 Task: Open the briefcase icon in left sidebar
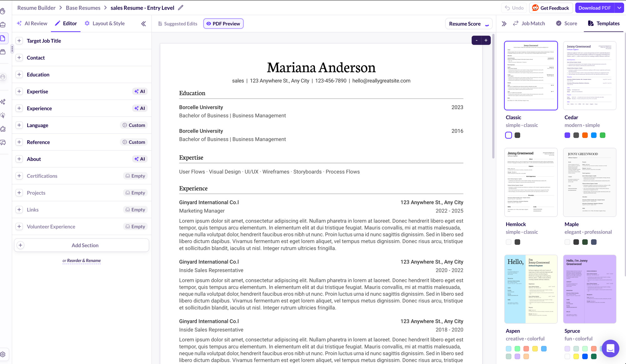3,25
